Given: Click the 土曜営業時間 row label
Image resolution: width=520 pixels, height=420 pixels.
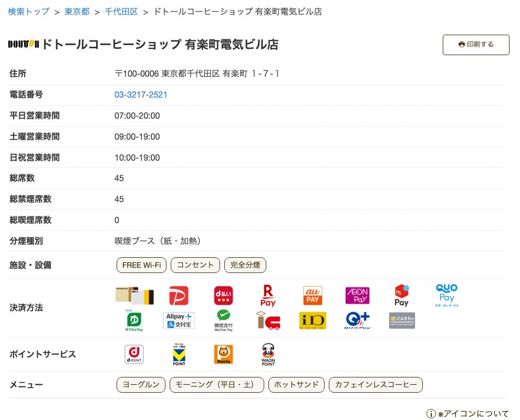Looking at the screenshot, I should tap(35, 136).
